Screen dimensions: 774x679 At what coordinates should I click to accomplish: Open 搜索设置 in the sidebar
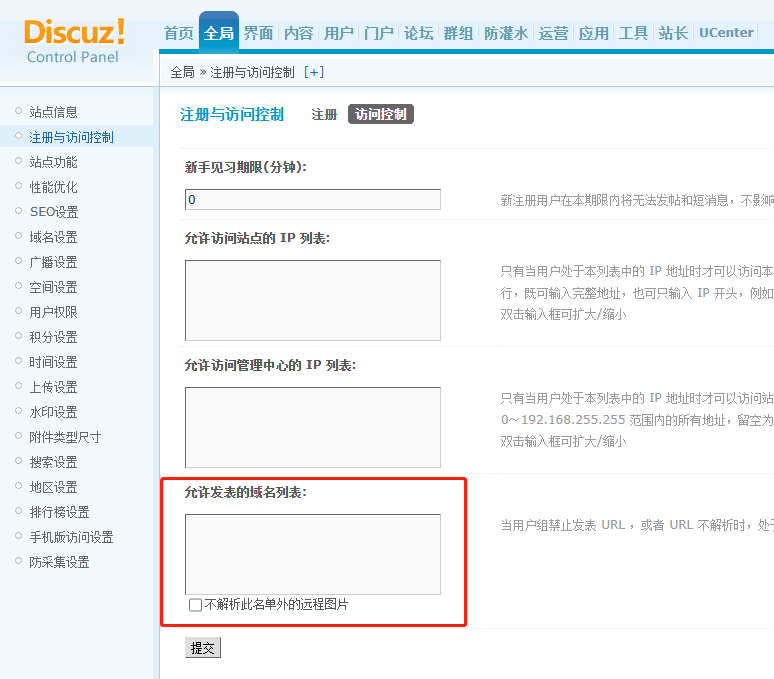point(53,462)
